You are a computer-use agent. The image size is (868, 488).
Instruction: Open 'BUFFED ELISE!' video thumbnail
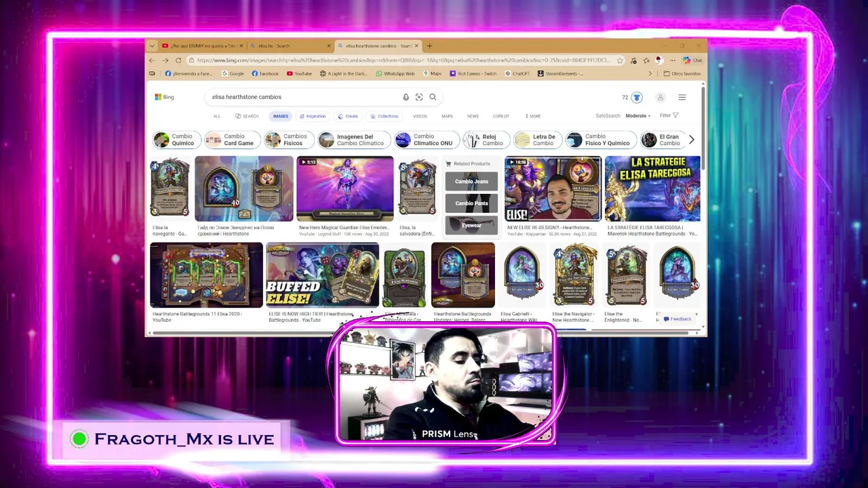pyautogui.click(x=322, y=275)
